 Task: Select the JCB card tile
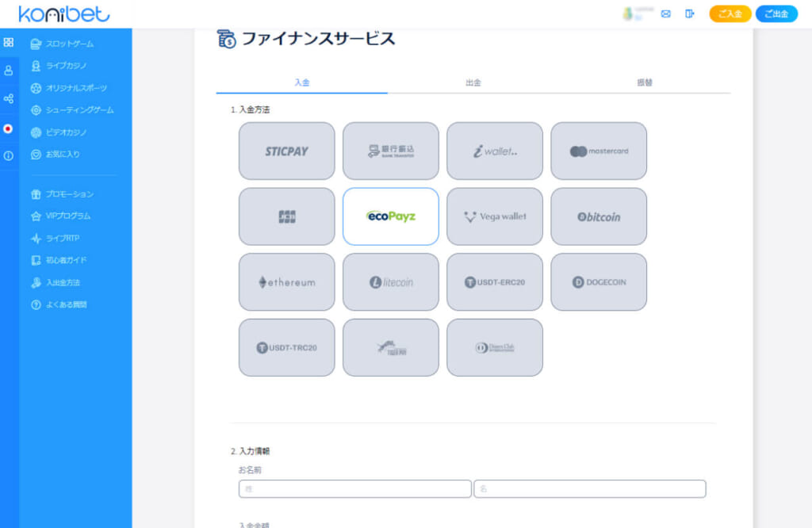tap(287, 216)
